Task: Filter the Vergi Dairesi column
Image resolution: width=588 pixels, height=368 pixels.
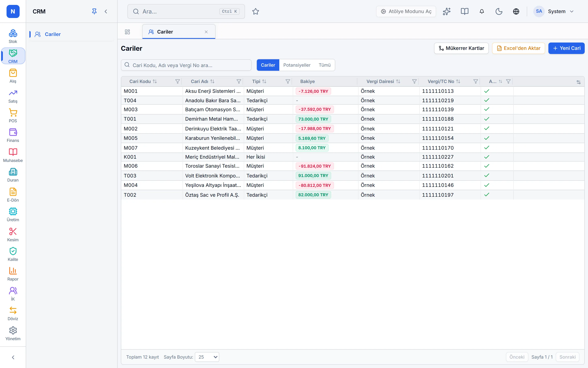Action: 414,82
